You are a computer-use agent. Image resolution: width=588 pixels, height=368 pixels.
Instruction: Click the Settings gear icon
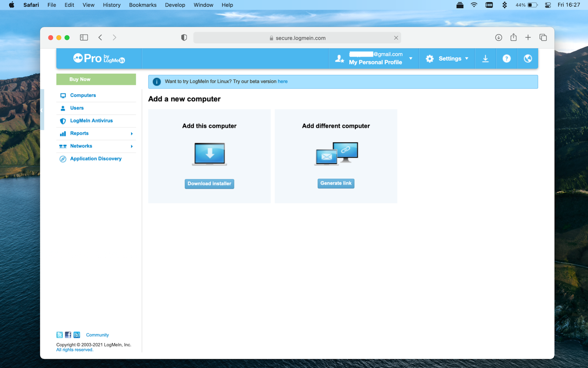430,59
